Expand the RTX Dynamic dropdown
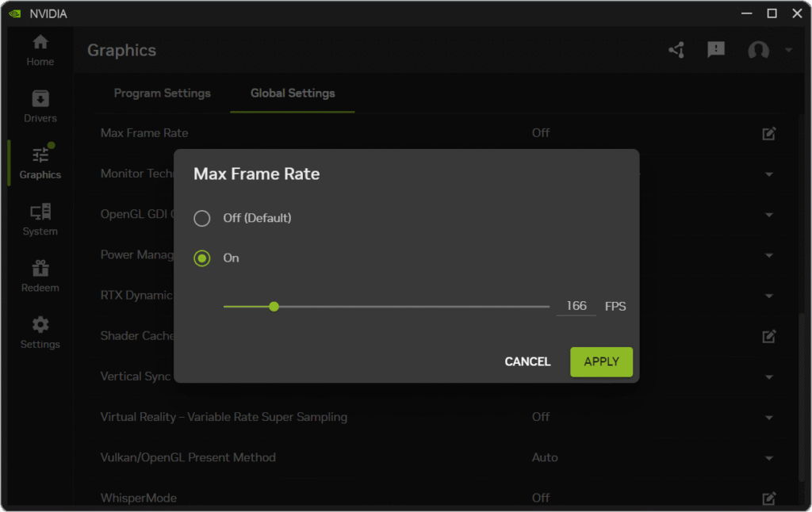812x512 pixels. [769, 296]
